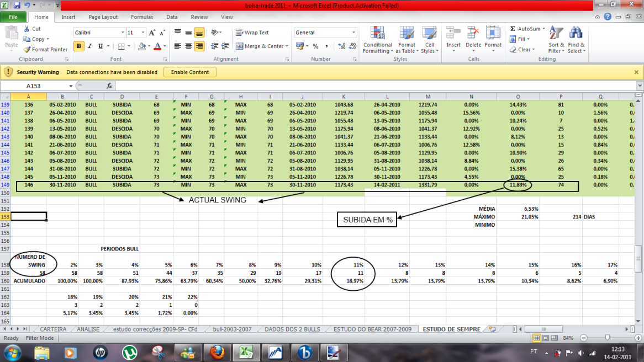Open Merge & Center dropdown arrow

[287, 46]
